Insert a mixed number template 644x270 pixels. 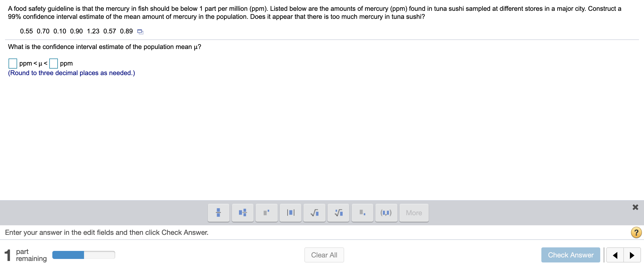pos(242,213)
